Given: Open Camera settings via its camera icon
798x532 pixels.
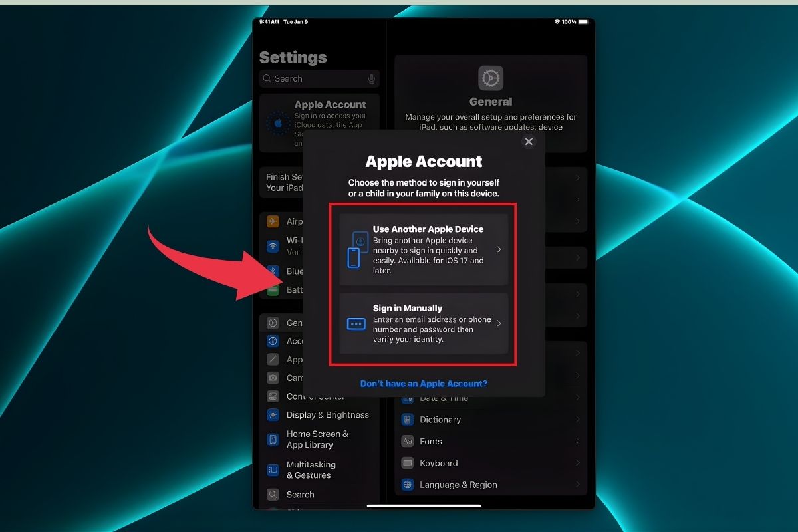Looking at the screenshot, I should (x=273, y=377).
